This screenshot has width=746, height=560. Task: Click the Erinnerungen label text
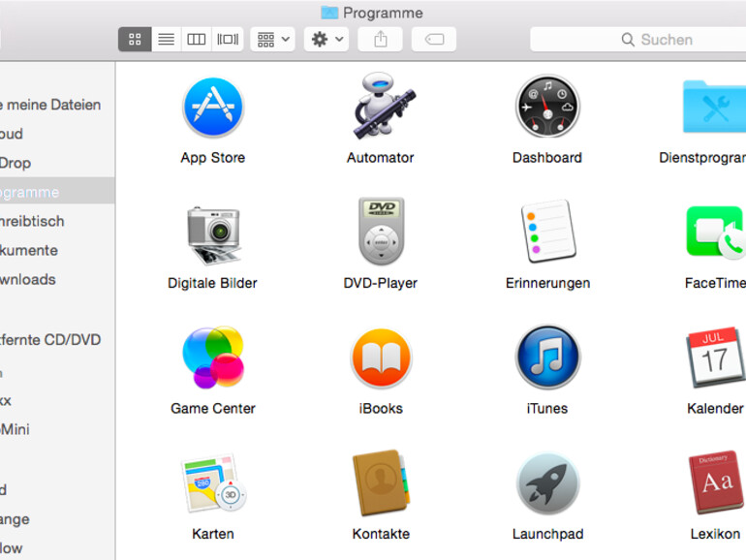click(x=547, y=284)
